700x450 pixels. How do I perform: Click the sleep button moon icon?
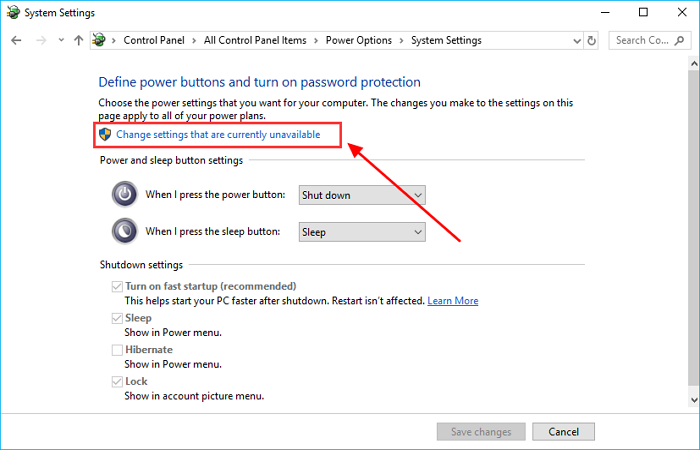pos(125,231)
